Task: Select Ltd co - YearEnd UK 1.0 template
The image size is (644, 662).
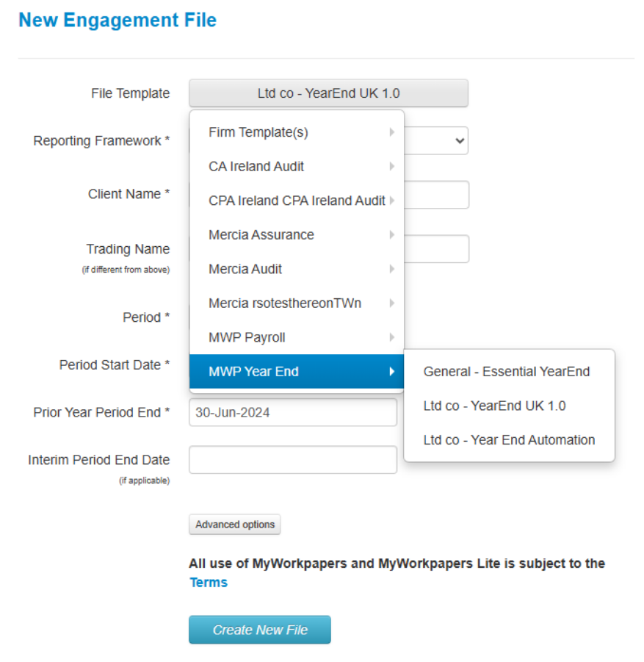Action: pyautogui.click(x=494, y=406)
